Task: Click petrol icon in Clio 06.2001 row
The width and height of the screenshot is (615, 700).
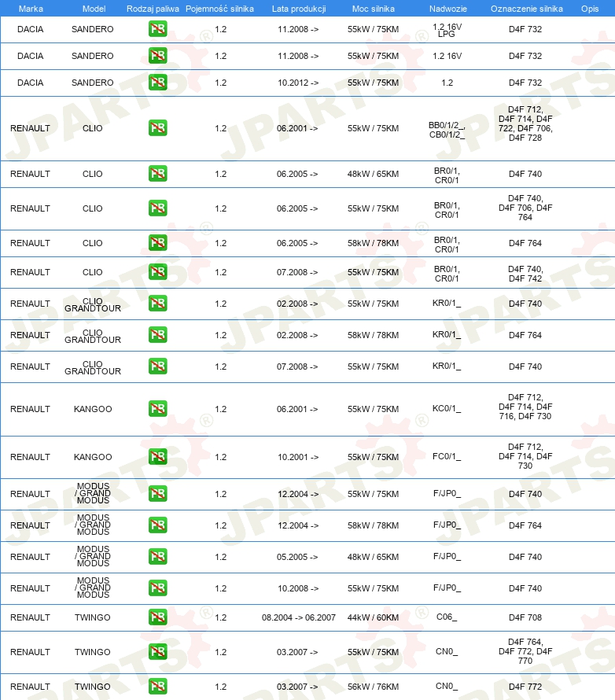Action: pyautogui.click(x=157, y=128)
